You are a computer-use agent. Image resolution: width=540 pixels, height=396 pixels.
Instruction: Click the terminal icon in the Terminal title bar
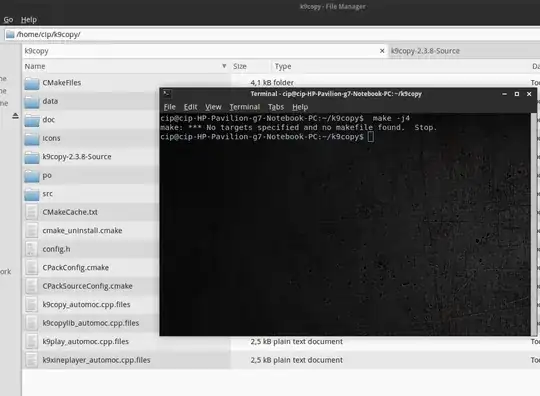[167, 94]
